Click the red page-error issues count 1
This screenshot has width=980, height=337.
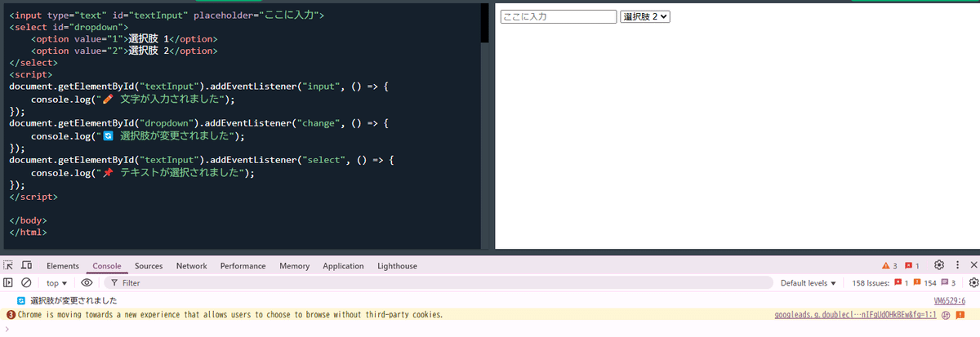pos(902,283)
